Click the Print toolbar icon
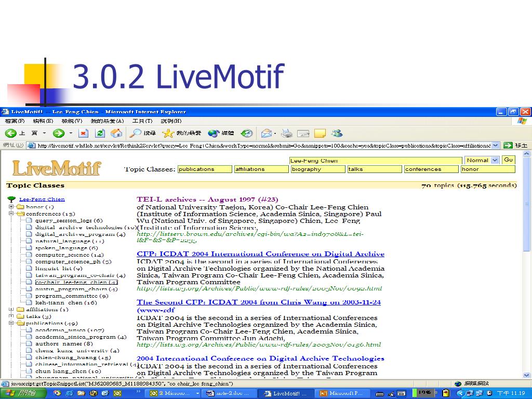The width and height of the screenshot is (532, 399). (x=287, y=134)
